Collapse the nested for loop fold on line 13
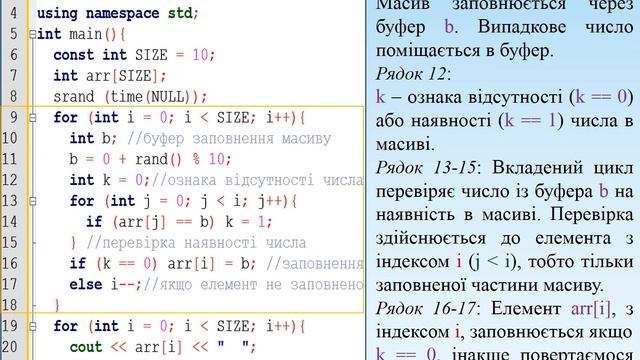 click(x=33, y=201)
